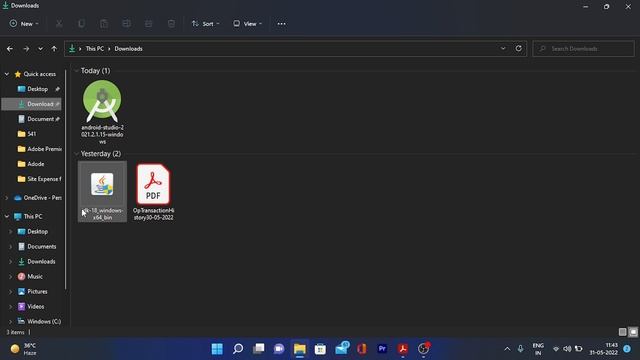Expand the OneDrive tree node
The height and width of the screenshot is (360, 640).
[x=7, y=198]
